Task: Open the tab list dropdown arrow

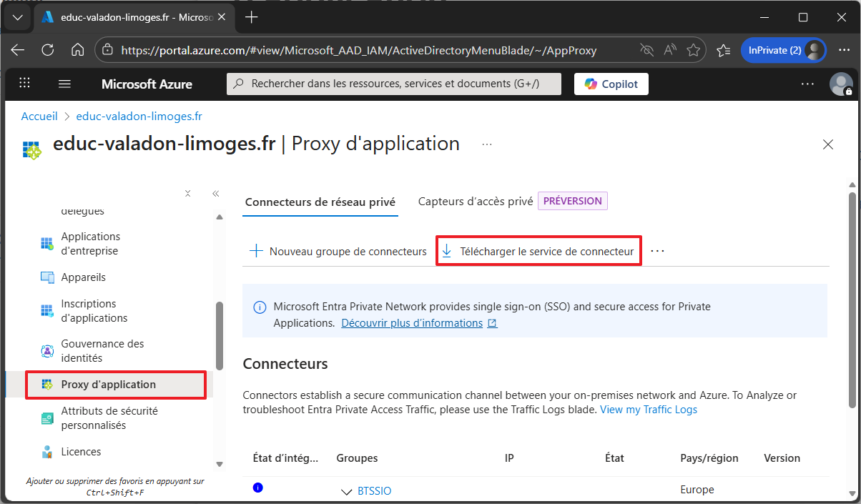Action: point(18,17)
